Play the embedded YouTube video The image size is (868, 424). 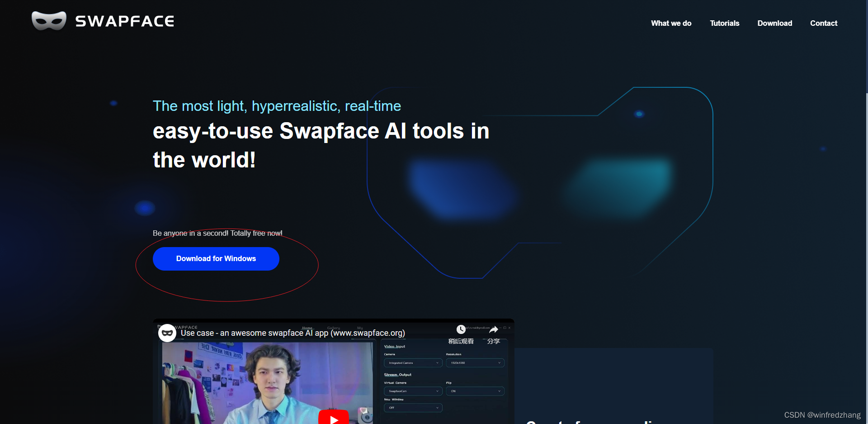pos(334,418)
